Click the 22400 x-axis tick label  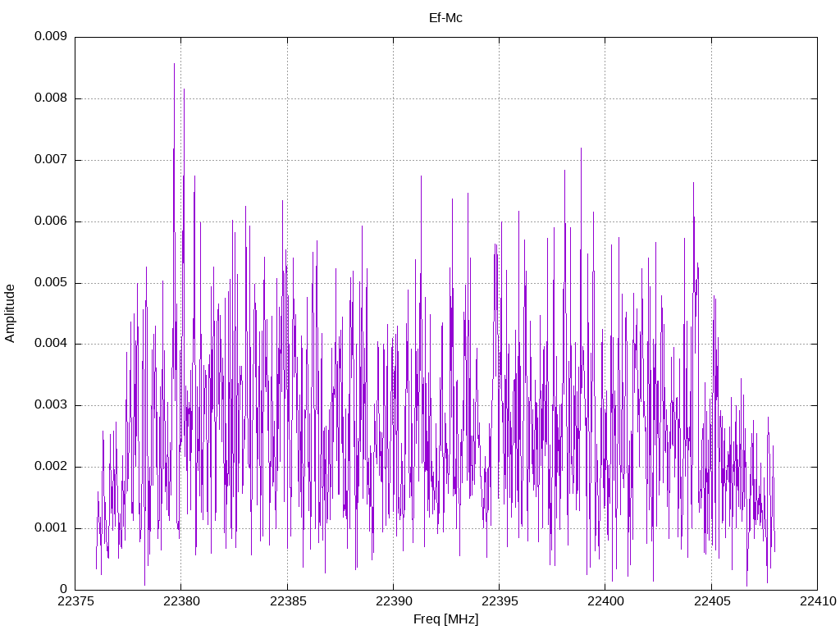click(605, 601)
